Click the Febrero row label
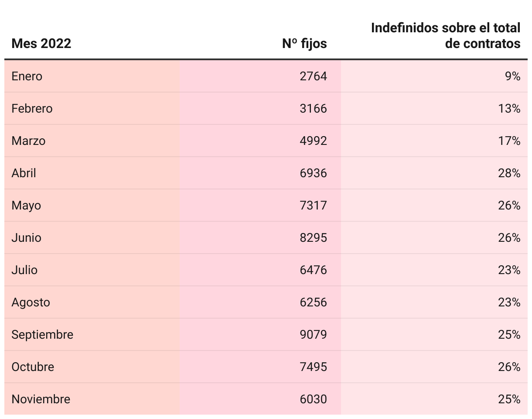The image size is (532, 419). pos(32,109)
